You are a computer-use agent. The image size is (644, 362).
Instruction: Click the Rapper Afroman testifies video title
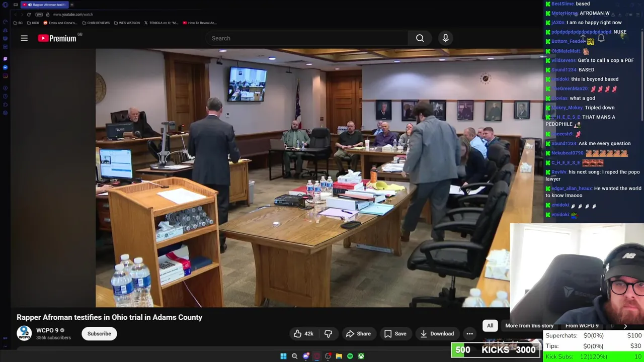pyautogui.click(x=109, y=317)
